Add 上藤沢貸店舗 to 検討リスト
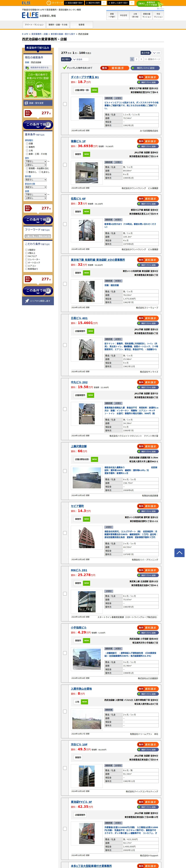Screen dimensions: 186x868 click(148, 452)
